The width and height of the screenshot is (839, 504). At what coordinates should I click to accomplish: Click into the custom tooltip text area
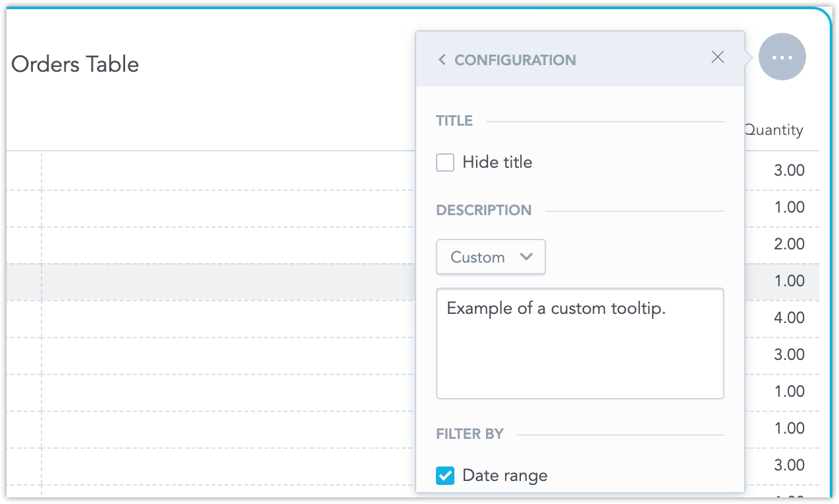point(580,343)
